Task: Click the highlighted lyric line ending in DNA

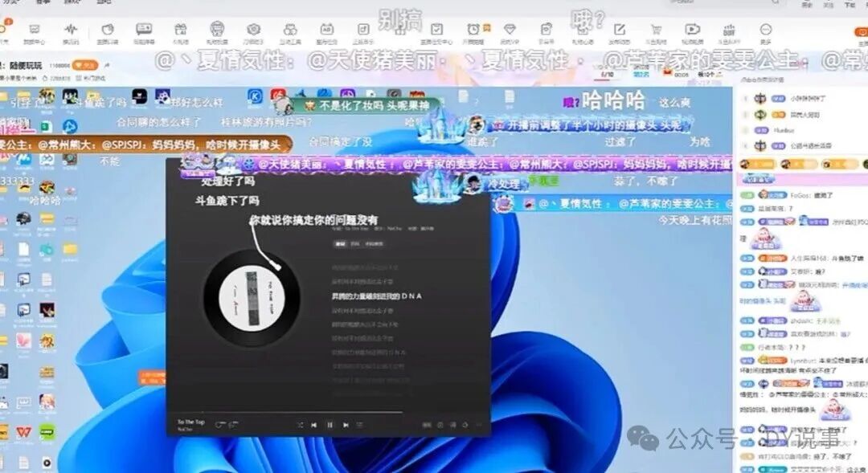Action: point(376,296)
